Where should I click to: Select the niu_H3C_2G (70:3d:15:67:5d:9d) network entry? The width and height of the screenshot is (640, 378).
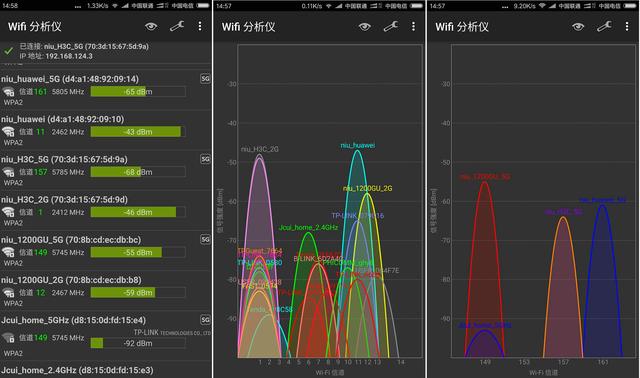(x=106, y=210)
